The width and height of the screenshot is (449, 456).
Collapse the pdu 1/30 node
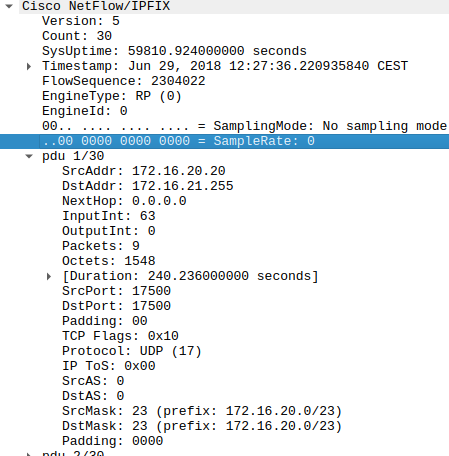[29, 156]
